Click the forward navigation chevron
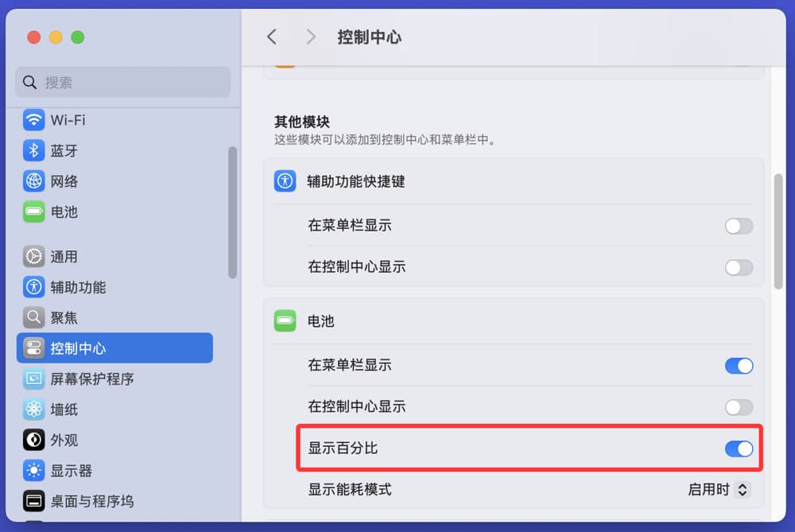 (310, 37)
